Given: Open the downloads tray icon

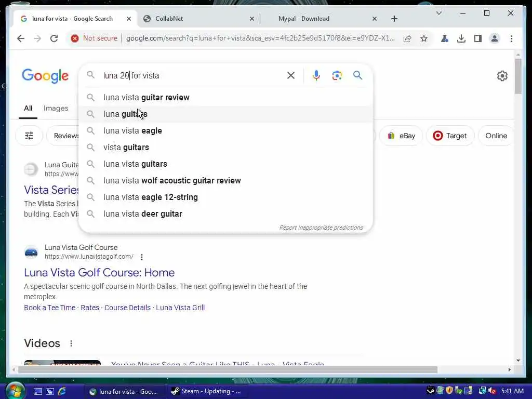Looking at the screenshot, I should click(461, 38).
